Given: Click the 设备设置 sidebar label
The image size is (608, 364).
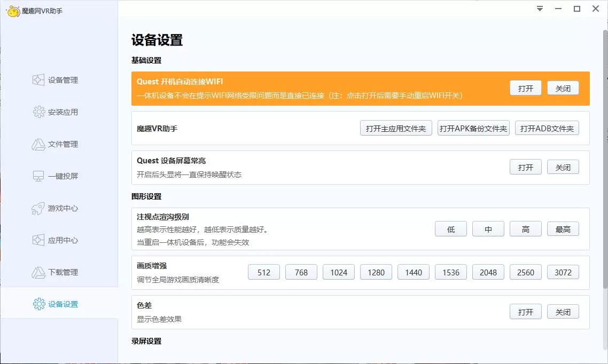Looking at the screenshot, I should coord(63,304).
